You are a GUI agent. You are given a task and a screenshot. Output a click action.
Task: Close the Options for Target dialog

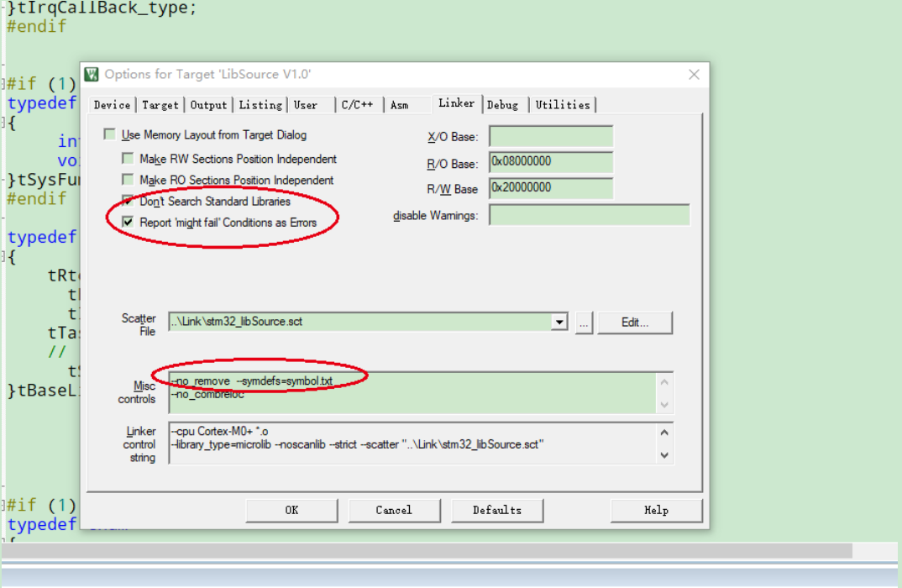tap(695, 75)
